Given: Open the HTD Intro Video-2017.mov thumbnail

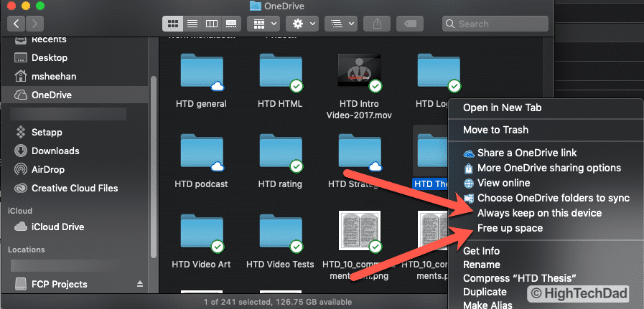Looking at the screenshot, I should [x=359, y=75].
